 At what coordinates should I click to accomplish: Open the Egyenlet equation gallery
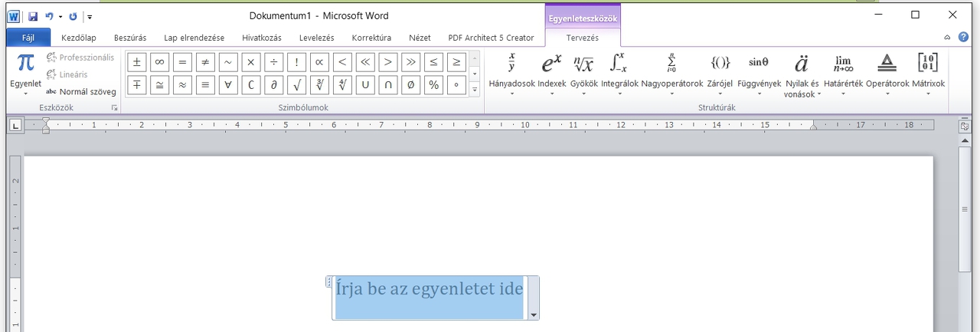pos(25,74)
